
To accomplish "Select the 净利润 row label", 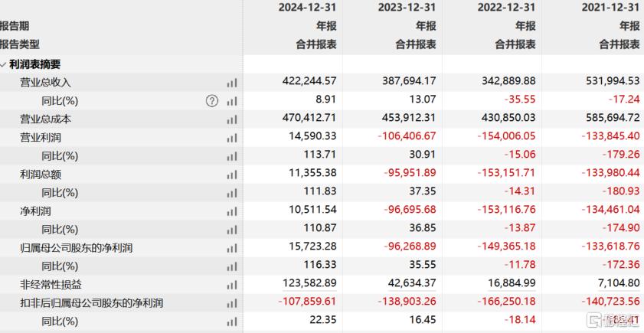I will [x=36, y=211].
